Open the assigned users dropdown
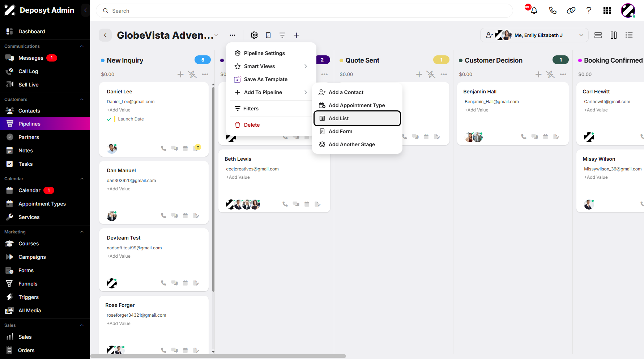This screenshot has width=644, height=359. point(534,35)
